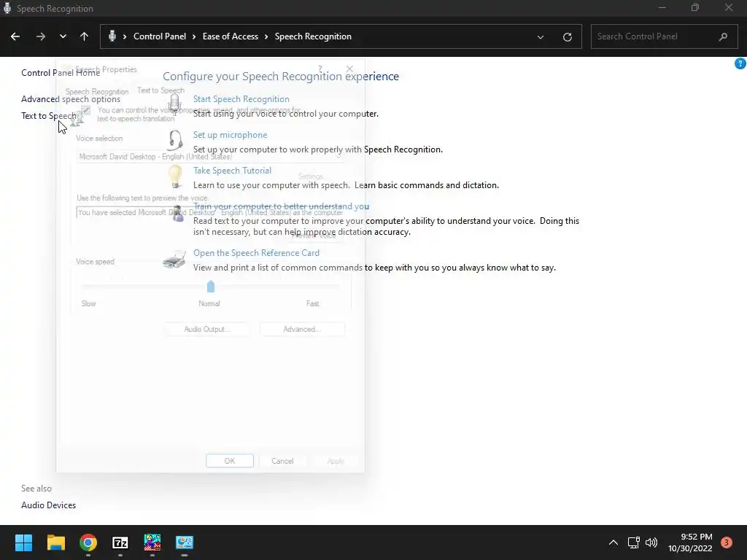The height and width of the screenshot is (560, 747).
Task: Open the colorful paint app on taskbar
Action: tap(152, 542)
